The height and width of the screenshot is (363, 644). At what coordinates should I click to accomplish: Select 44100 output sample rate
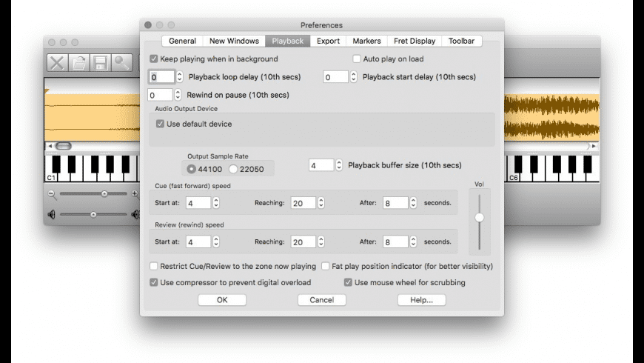point(191,169)
